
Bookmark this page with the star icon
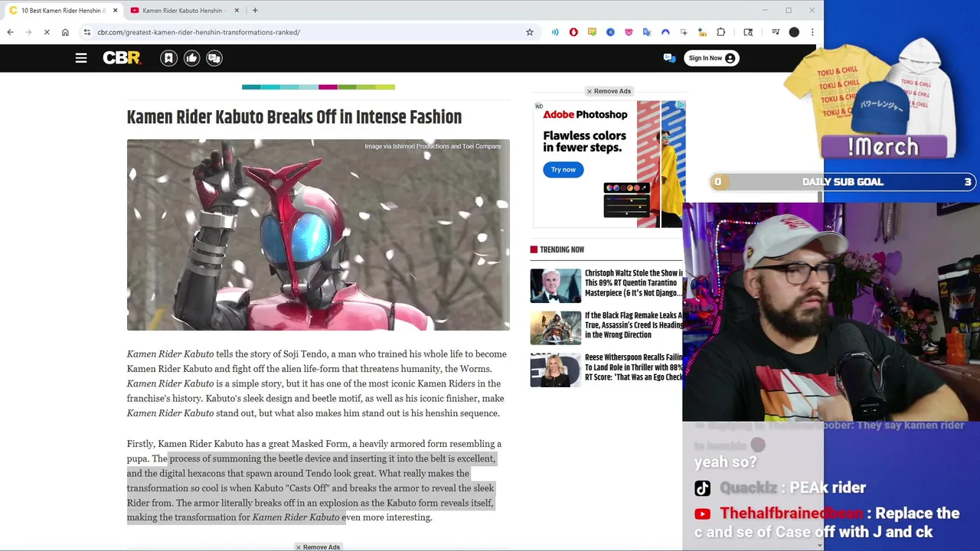(x=529, y=32)
